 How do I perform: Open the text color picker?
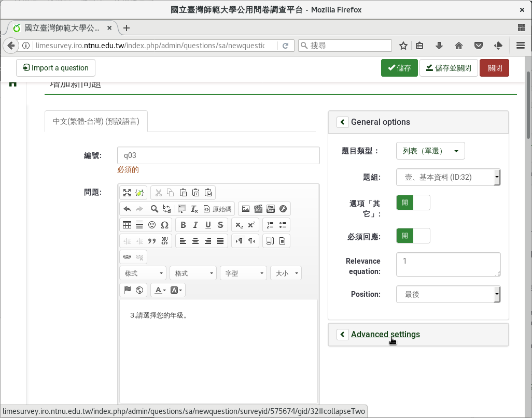click(160, 290)
